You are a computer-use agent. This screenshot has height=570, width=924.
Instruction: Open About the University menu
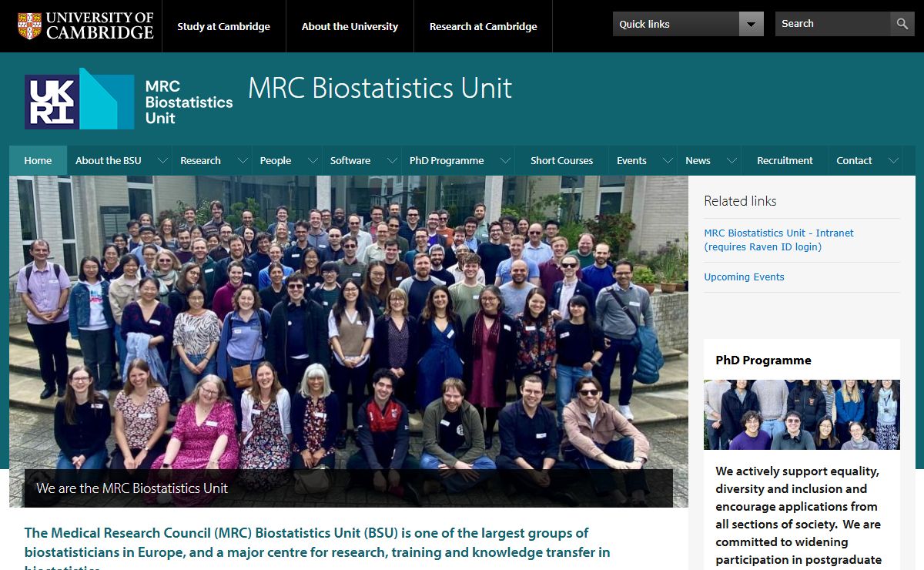(x=350, y=26)
